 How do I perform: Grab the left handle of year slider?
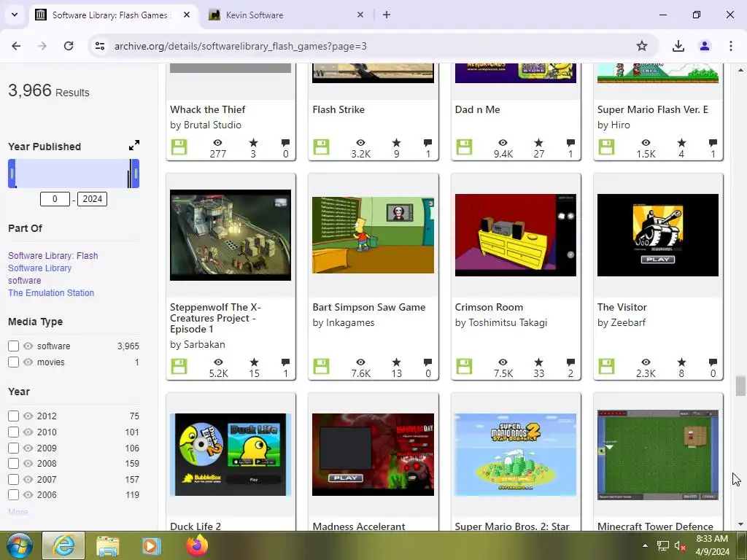point(12,174)
